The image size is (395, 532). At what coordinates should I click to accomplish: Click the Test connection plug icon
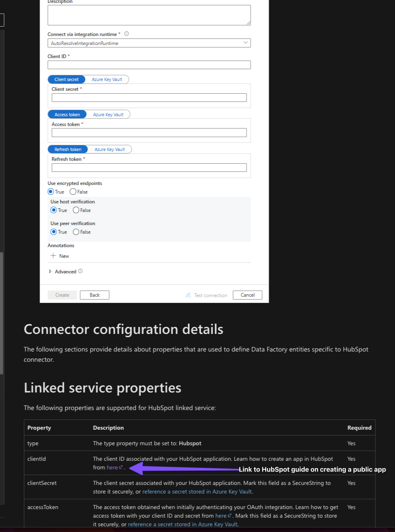click(x=188, y=295)
